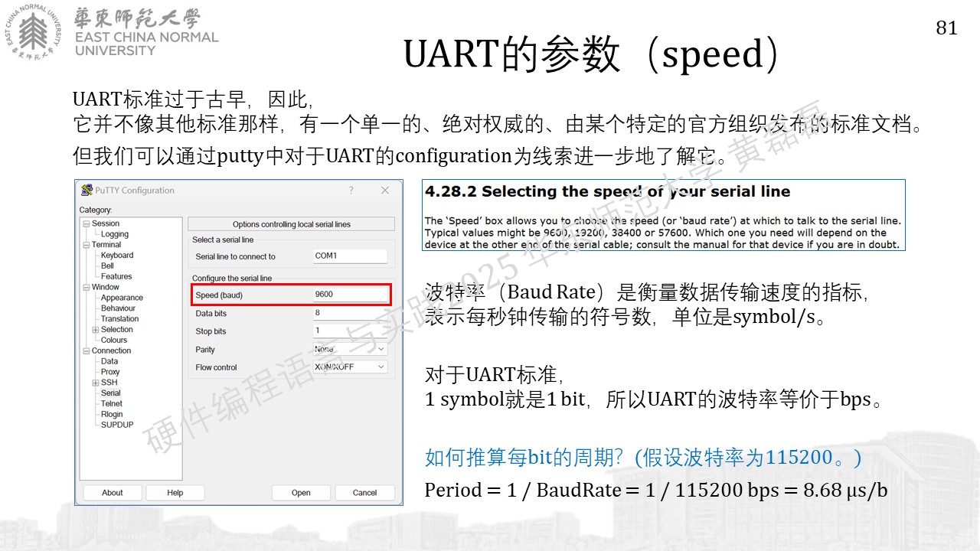Select Serial in category tree
This screenshot has height=551, width=980.
111,393
